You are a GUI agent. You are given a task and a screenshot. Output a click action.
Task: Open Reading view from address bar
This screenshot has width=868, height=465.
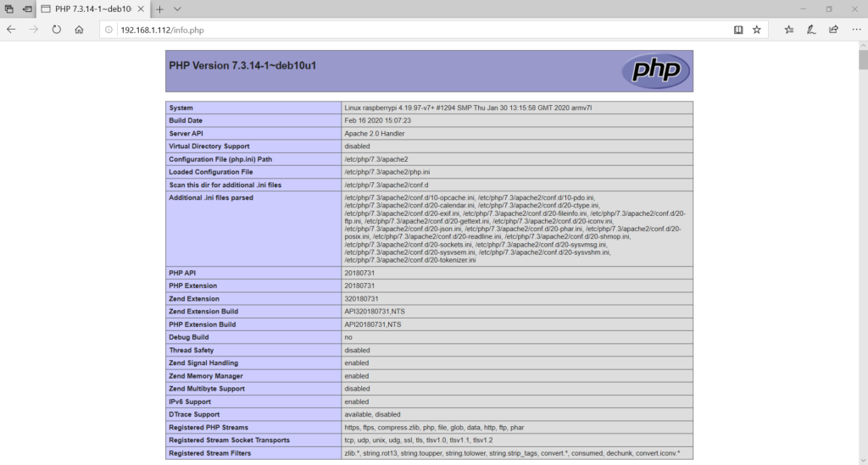tap(738, 29)
